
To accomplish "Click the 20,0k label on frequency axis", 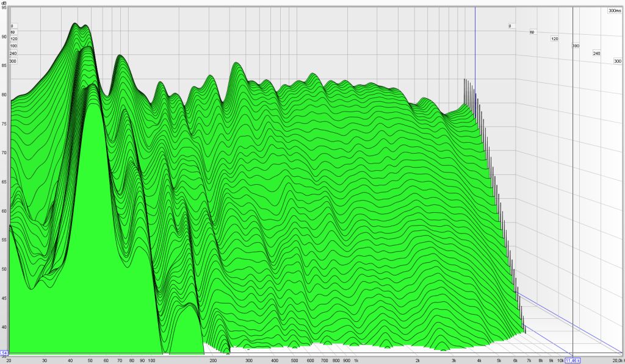I will 617,360.
